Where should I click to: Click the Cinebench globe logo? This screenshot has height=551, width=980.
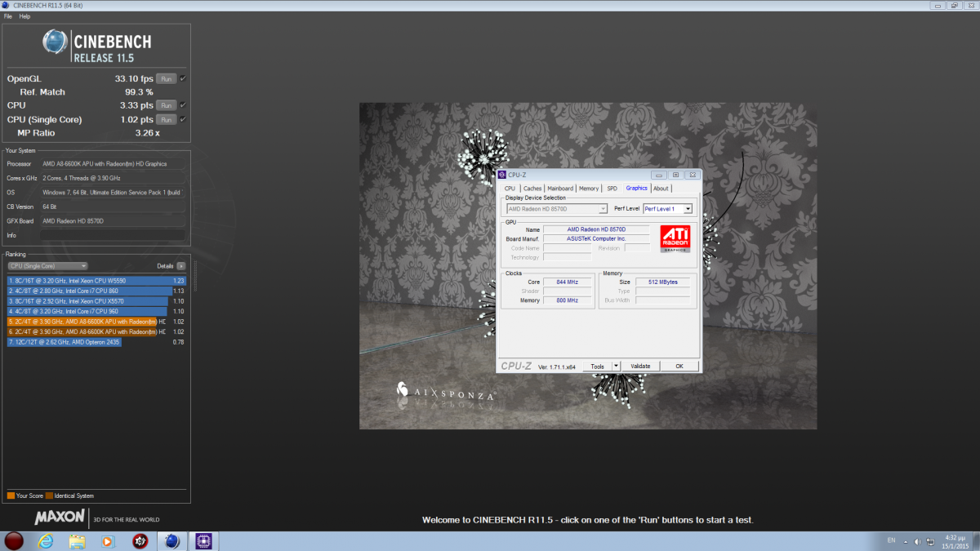[x=55, y=42]
